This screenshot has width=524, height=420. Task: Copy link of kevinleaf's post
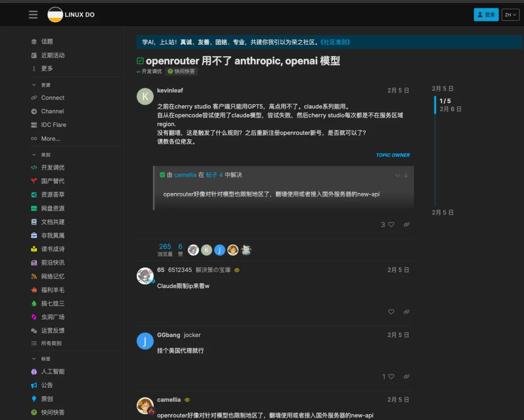point(407,225)
